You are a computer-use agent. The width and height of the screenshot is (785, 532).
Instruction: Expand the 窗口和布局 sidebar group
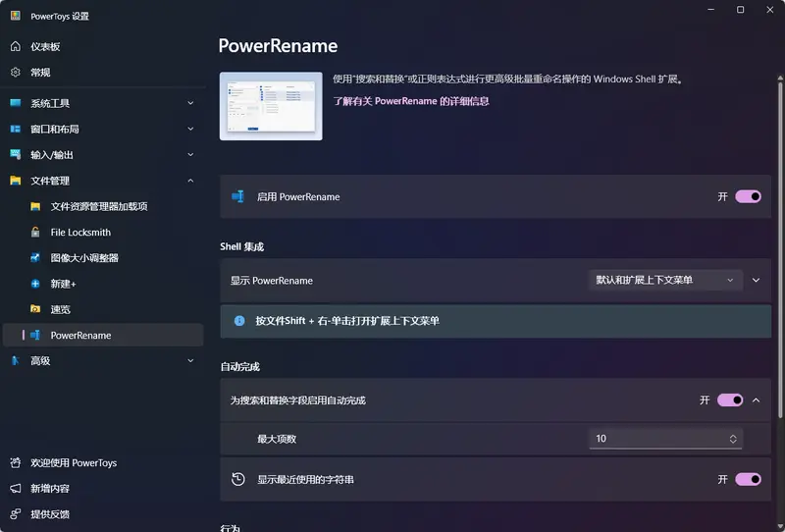tap(190, 129)
